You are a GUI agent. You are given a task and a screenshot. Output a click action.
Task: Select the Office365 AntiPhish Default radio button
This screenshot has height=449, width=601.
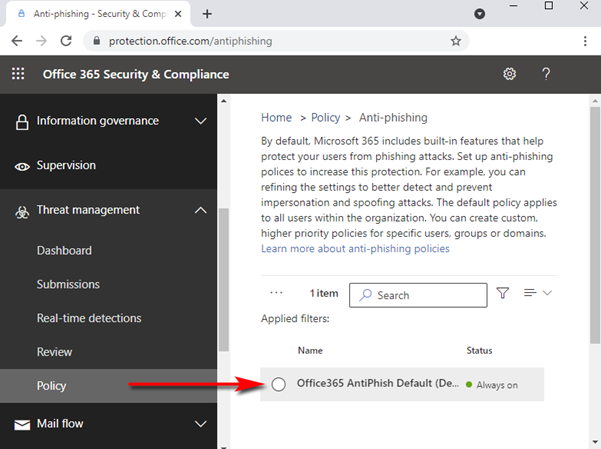(x=279, y=384)
